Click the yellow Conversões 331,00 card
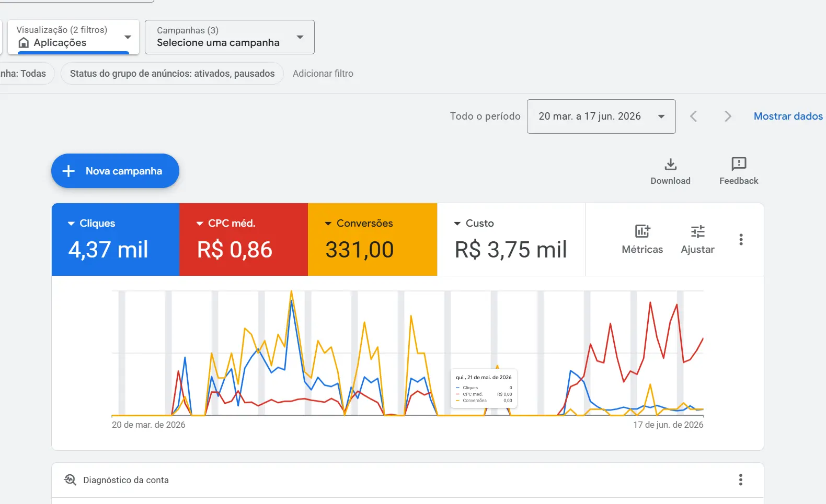826x504 pixels. 372,239
